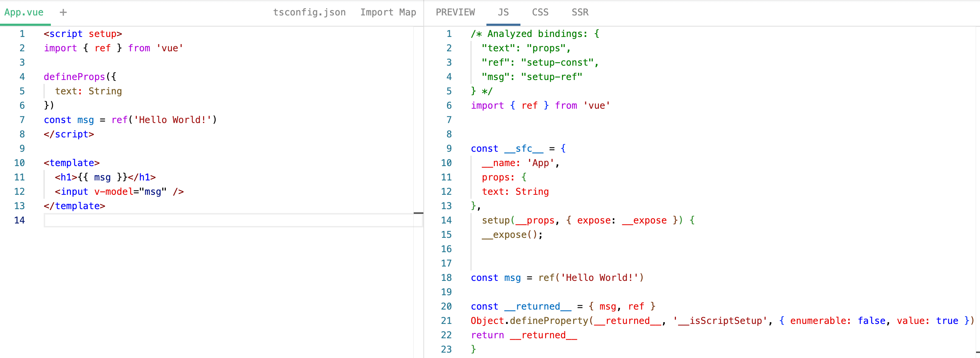Click line number 11 in App.vue
Viewport: 980px width, 358px height.
[19, 177]
